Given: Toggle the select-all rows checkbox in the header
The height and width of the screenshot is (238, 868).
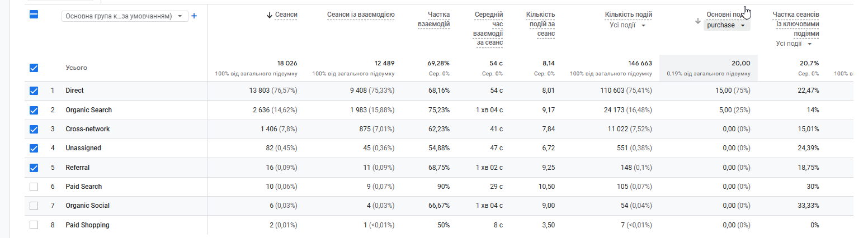Looking at the screenshot, I should [34, 15].
